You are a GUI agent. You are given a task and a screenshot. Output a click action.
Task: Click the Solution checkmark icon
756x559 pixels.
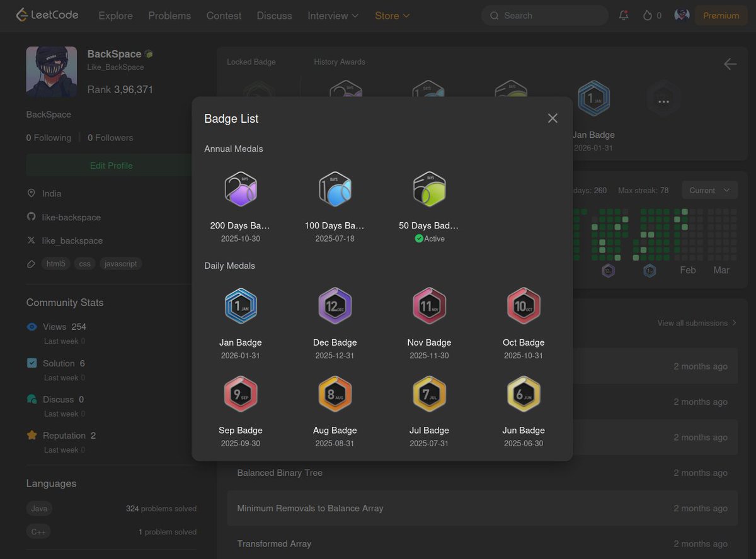[x=31, y=363]
